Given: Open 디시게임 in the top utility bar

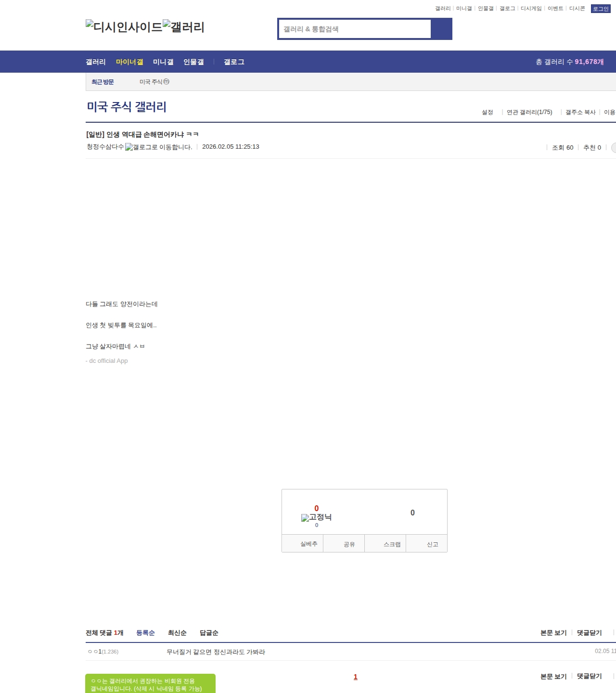Looking at the screenshot, I should point(531,9).
